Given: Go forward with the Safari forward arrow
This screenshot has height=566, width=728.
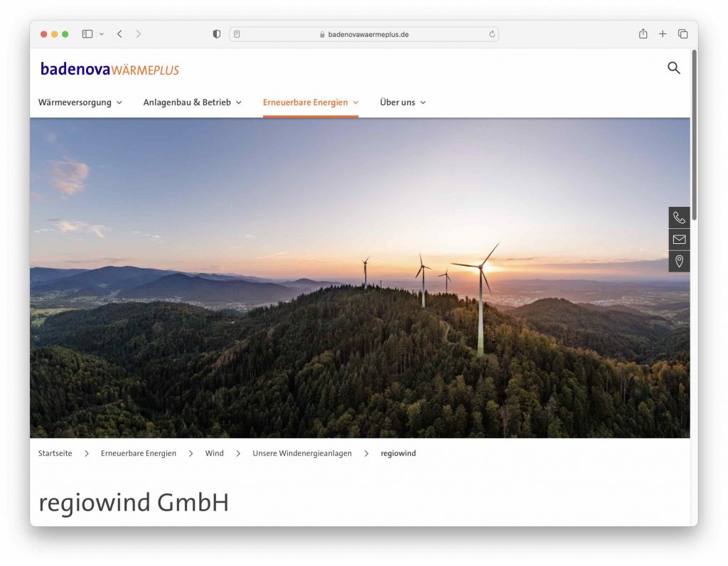Looking at the screenshot, I should pos(139,34).
